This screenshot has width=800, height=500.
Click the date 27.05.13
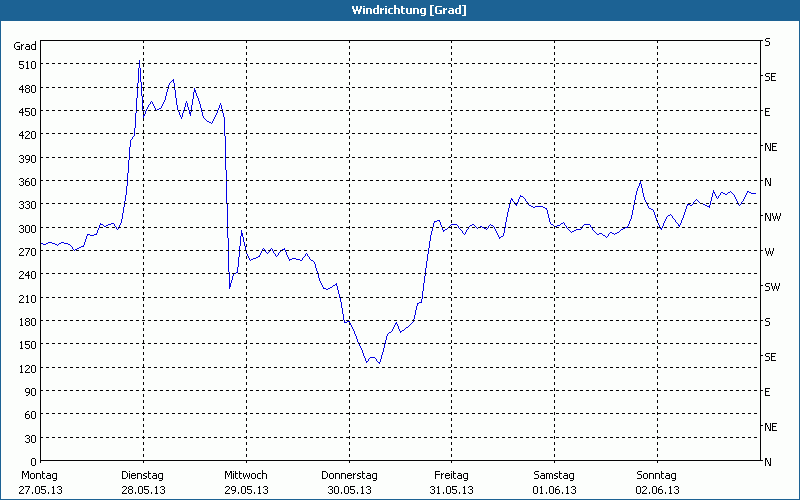click(41, 490)
